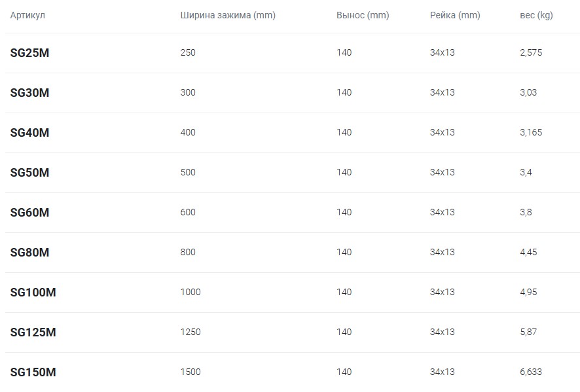Click the Артикул column header
The width and height of the screenshot is (580, 392).
(27, 16)
